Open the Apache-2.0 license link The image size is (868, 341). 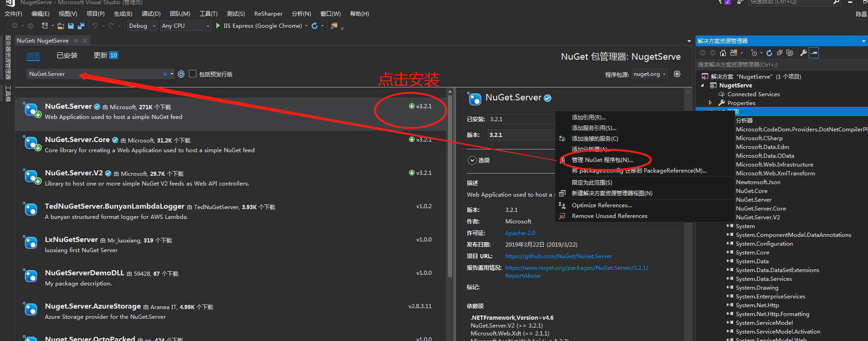coord(520,233)
